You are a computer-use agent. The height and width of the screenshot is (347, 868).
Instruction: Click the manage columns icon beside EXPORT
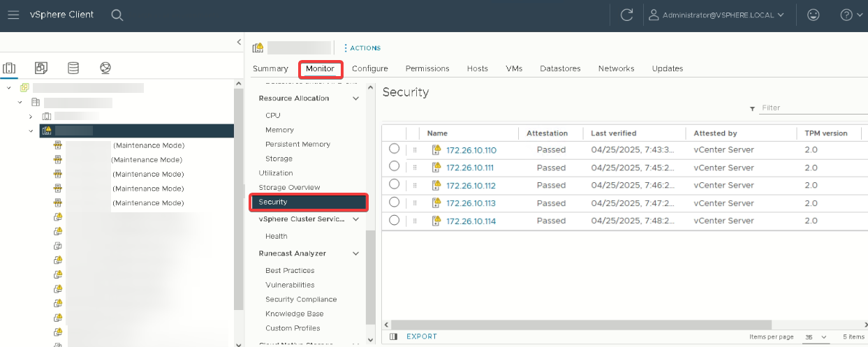[x=393, y=337]
